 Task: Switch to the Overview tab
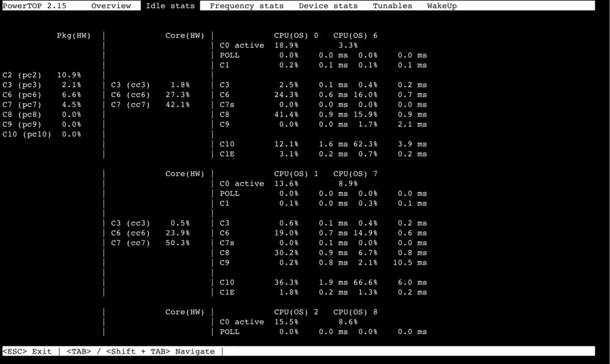click(x=111, y=6)
